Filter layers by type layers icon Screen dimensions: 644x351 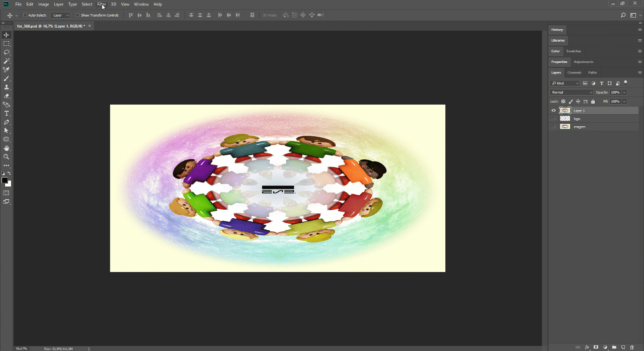click(601, 83)
